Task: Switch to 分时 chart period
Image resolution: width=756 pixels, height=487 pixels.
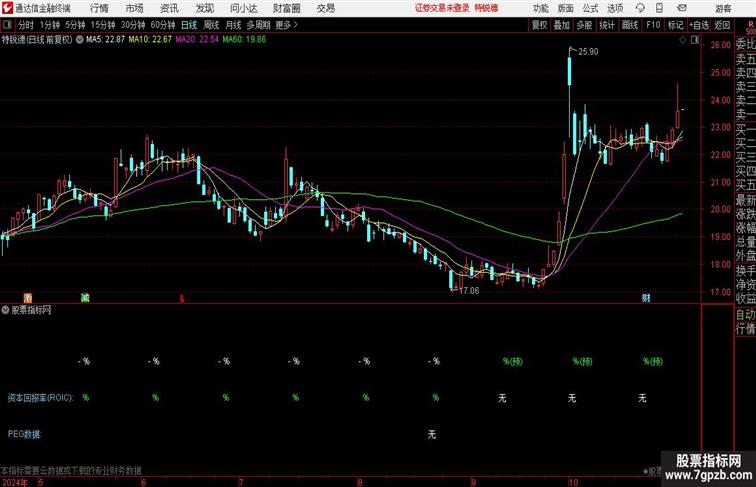Action: click(26, 25)
